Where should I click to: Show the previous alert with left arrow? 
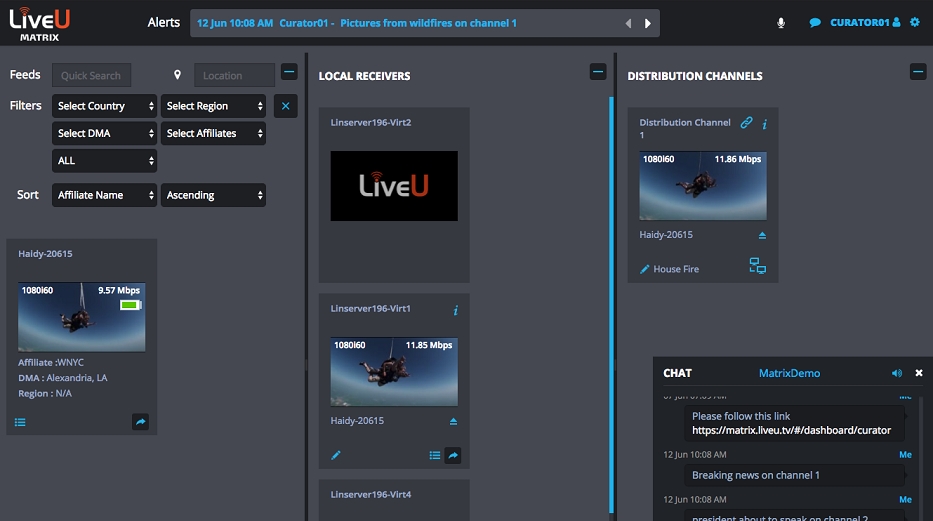coord(628,23)
